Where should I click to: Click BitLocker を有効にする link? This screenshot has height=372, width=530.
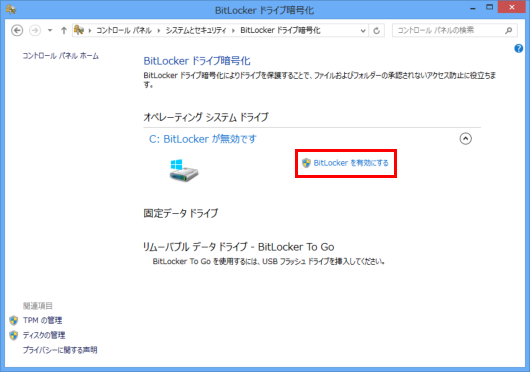click(x=351, y=163)
